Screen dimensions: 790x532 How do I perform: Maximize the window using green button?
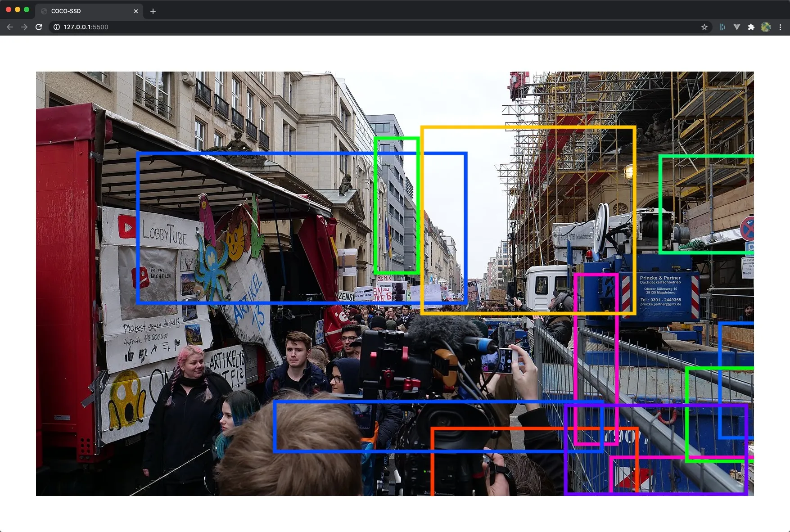[x=27, y=9]
